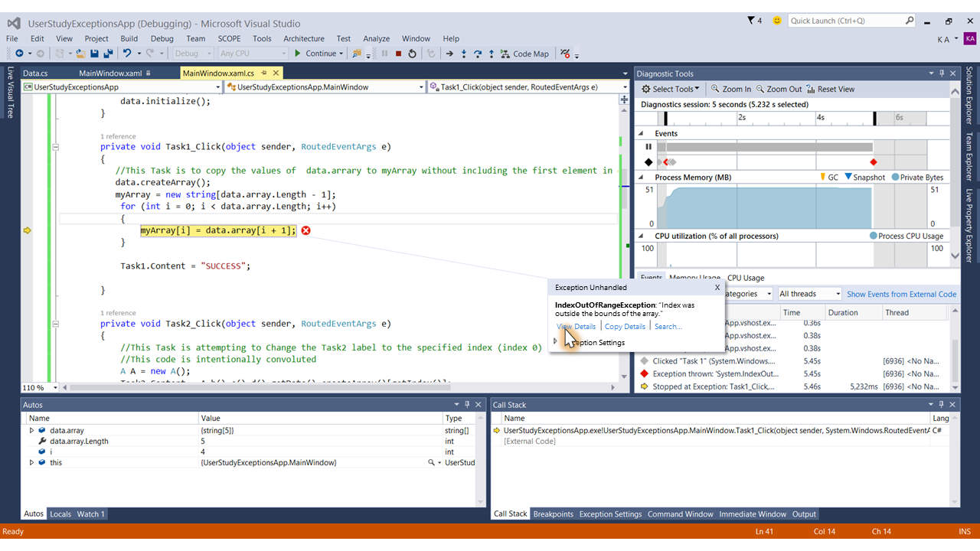Open the Architecture menu
Screen dimensions: 980x551
303,38
